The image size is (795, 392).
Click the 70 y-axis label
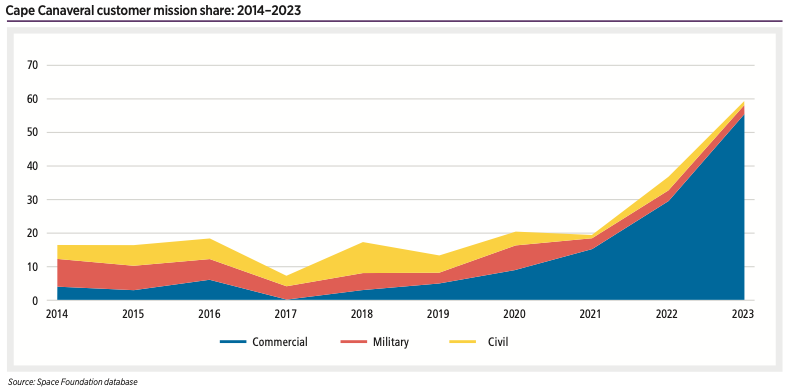[x=33, y=65]
